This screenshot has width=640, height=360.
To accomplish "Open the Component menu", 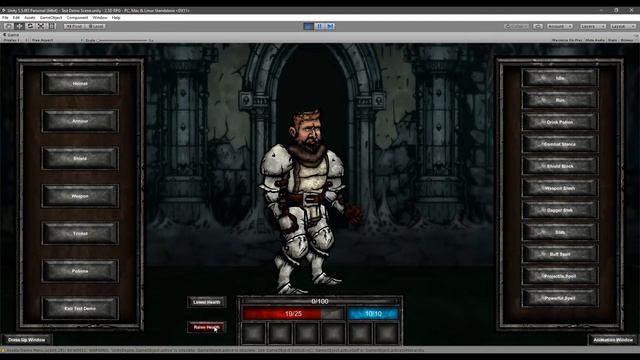I will (77, 18).
